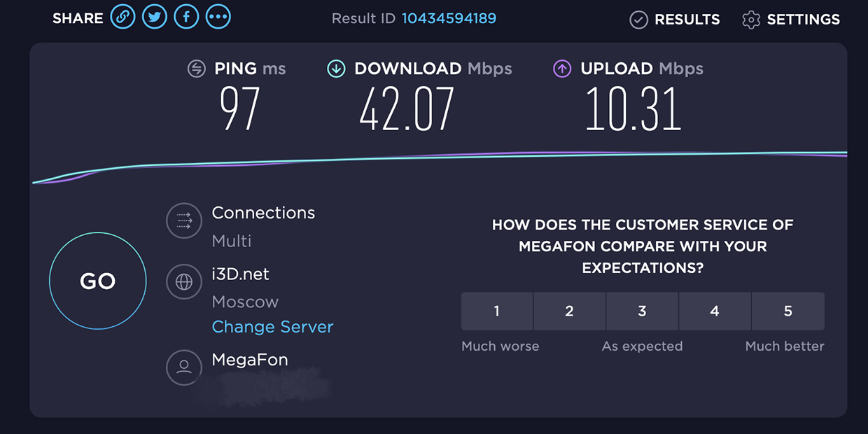This screenshot has height=434, width=868.
Task: Share result on Facebook
Action: 186,17
